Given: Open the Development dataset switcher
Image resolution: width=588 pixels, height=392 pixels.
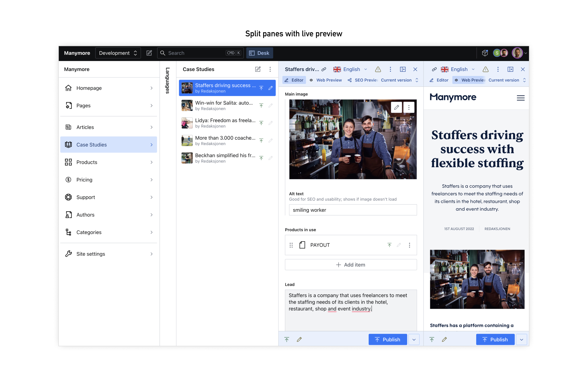Looking at the screenshot, I should pyautogui.click(x=118, y=53).
